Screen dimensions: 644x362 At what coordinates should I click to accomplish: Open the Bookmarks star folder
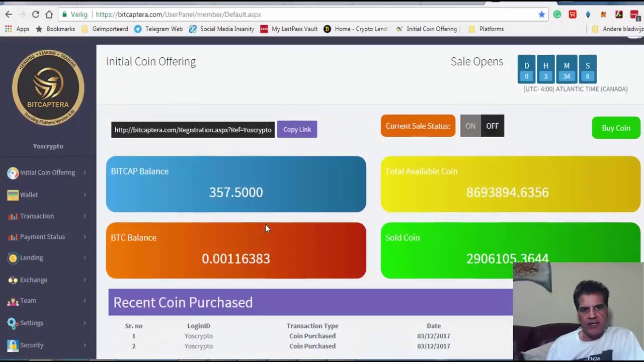(55, 29)
